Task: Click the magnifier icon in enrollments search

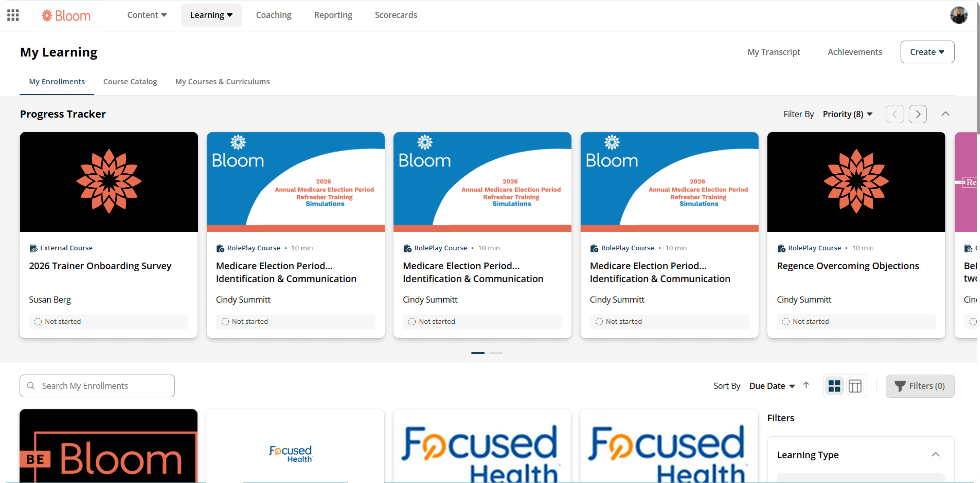Action: (31, 386)
